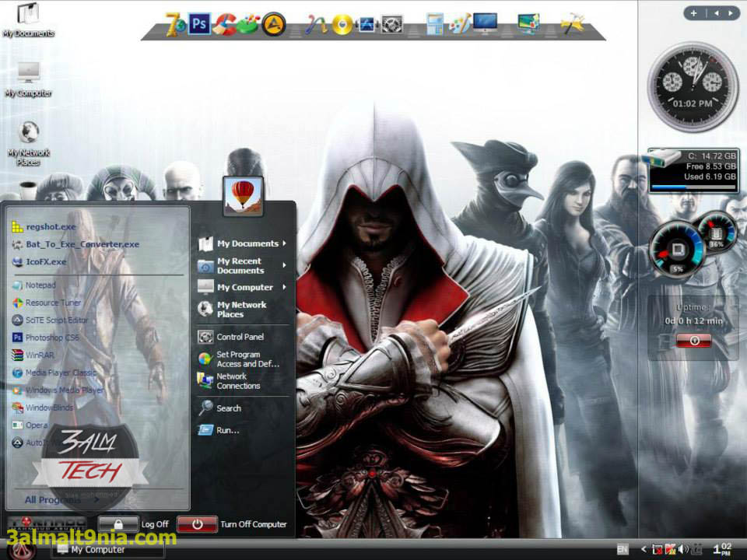Open the display personalization dock icon
Screen dimensions: 747x560
tap(529, 24)
